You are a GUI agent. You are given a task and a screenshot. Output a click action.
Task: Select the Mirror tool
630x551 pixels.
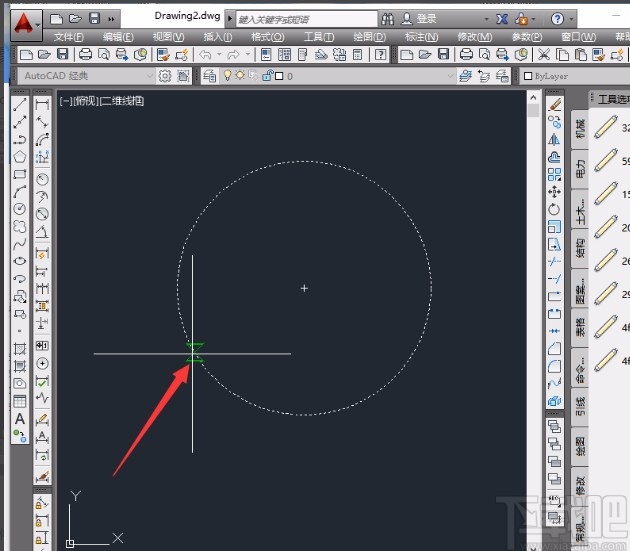click(554, 139)
